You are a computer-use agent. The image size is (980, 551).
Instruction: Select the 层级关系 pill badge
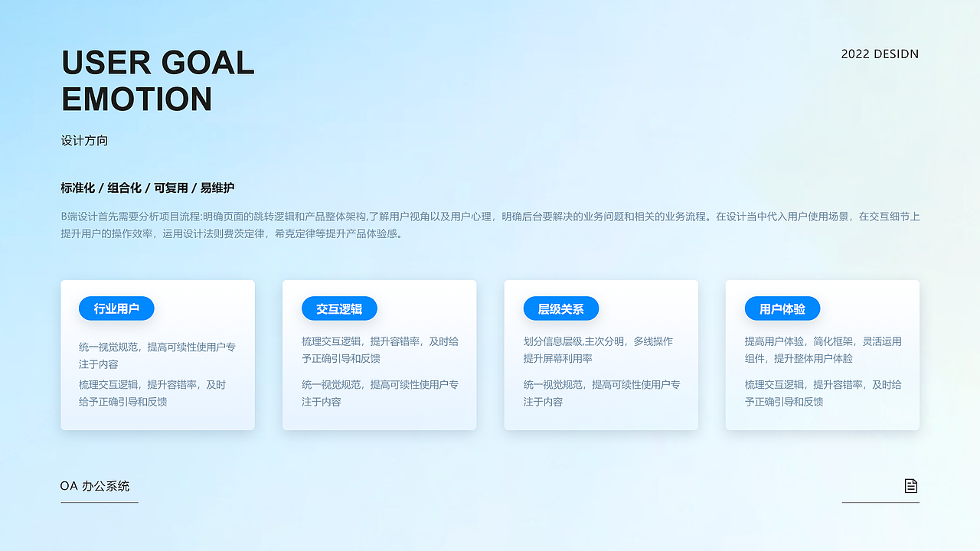point(561,308)
